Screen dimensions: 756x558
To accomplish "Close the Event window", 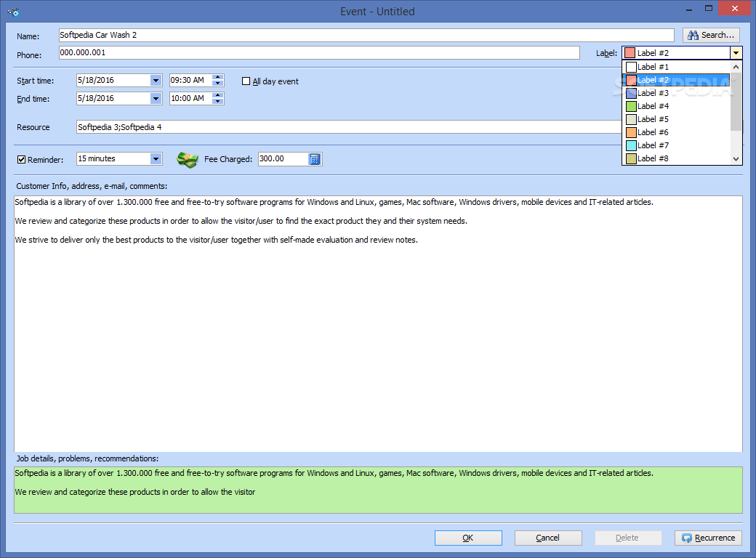I will click(734, 8).
